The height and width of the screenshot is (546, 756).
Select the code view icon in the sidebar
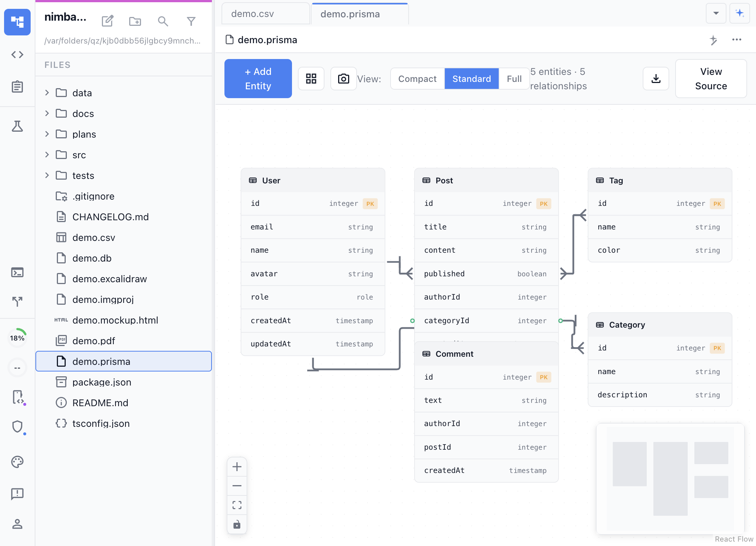click(x=17, y=55)
